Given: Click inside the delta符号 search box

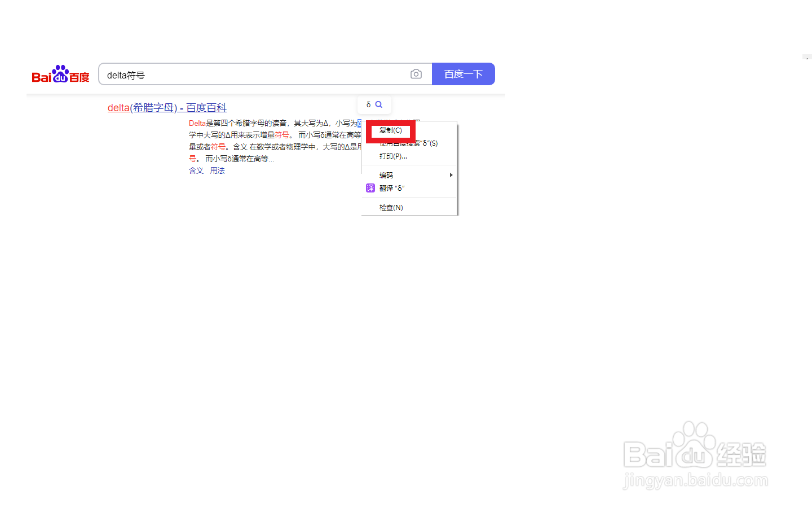Looking at the screenshot, I should (x=226, y=74).
